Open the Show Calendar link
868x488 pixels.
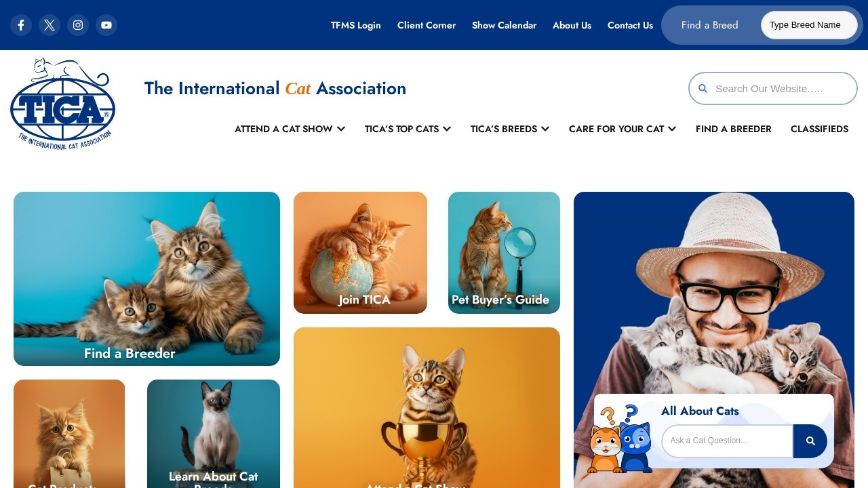[504, 25]
